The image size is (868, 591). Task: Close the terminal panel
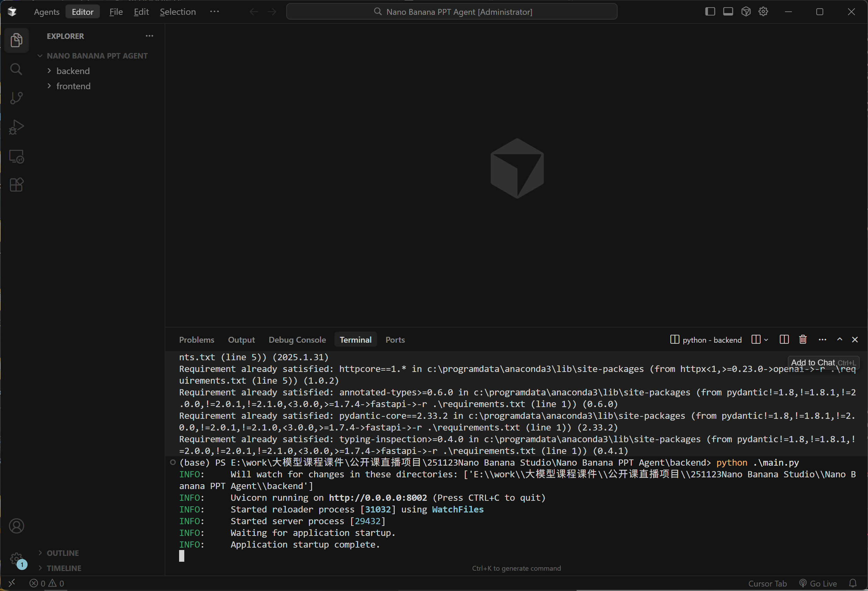pyautogui.click(x=855, y=339)
